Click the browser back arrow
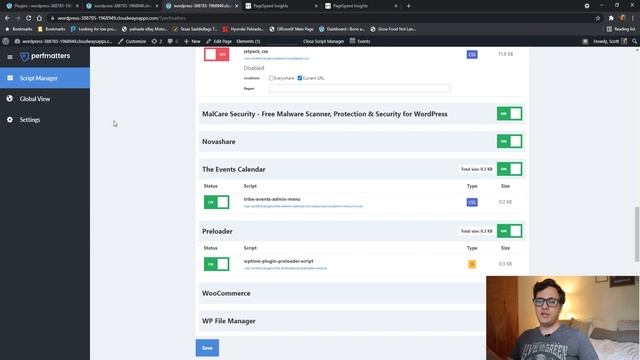Screen dimensions: 640x360 coord(7,18)
